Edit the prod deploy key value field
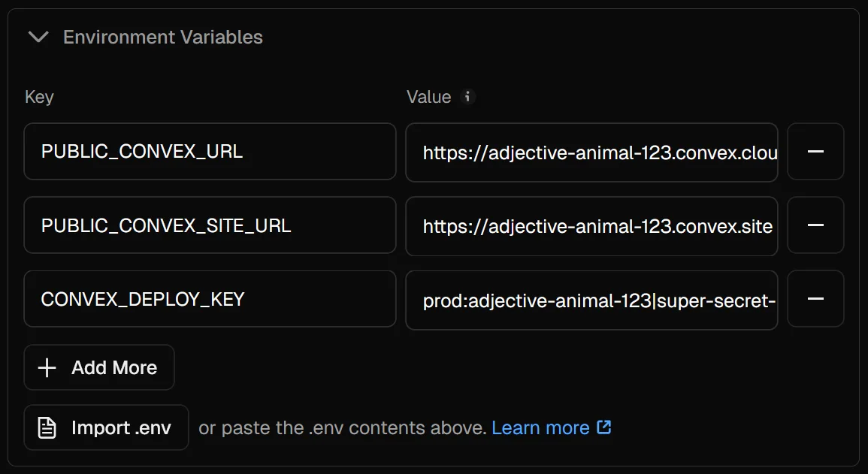This screenshot has width=868, height=474. (591, 299)
